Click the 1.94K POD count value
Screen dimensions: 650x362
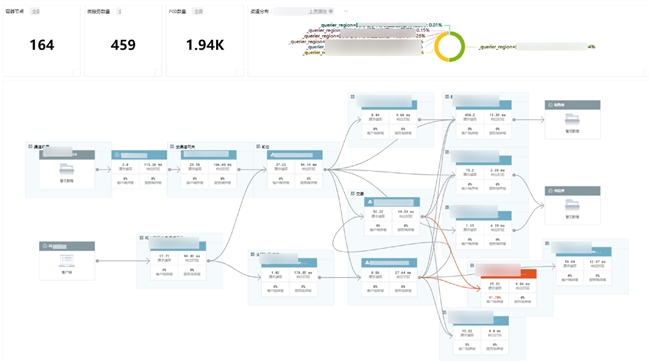(x=205, y=45)
